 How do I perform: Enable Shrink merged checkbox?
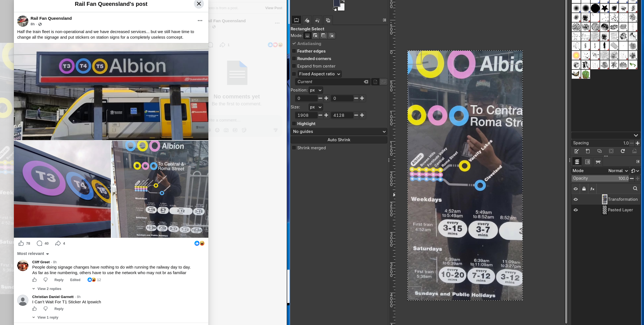(x=294, y=148)
